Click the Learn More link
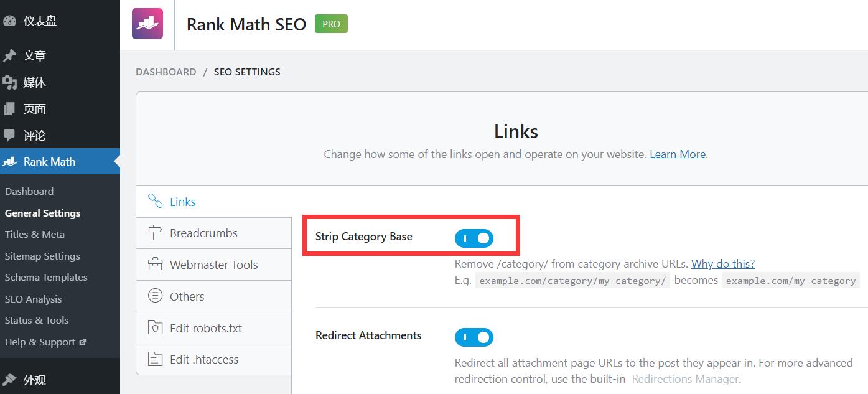 [677, 154]
